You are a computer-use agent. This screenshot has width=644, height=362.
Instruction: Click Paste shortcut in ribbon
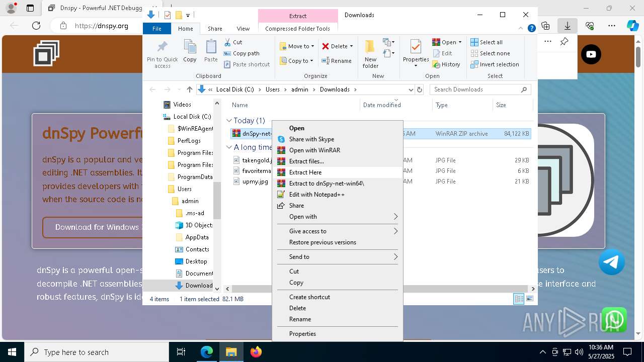click(x=247, y=64)
